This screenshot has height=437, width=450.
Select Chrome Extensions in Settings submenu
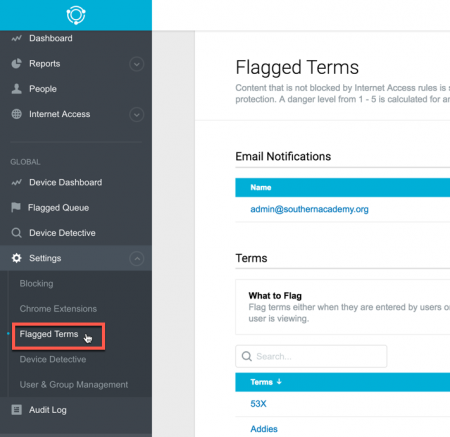point(58,309)
